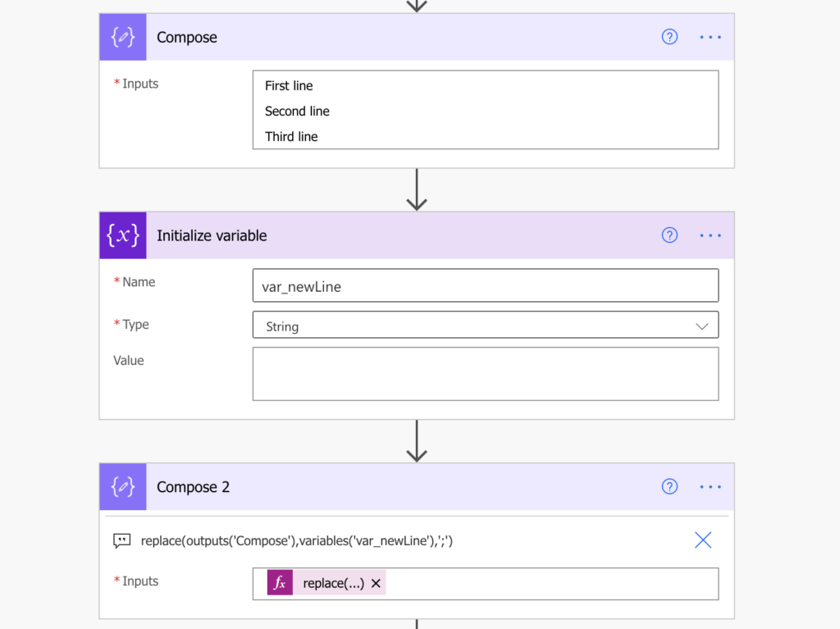Open Initialize variable's ellipsis menu
The image size is (840, 629).
click(x=710, y=235)
